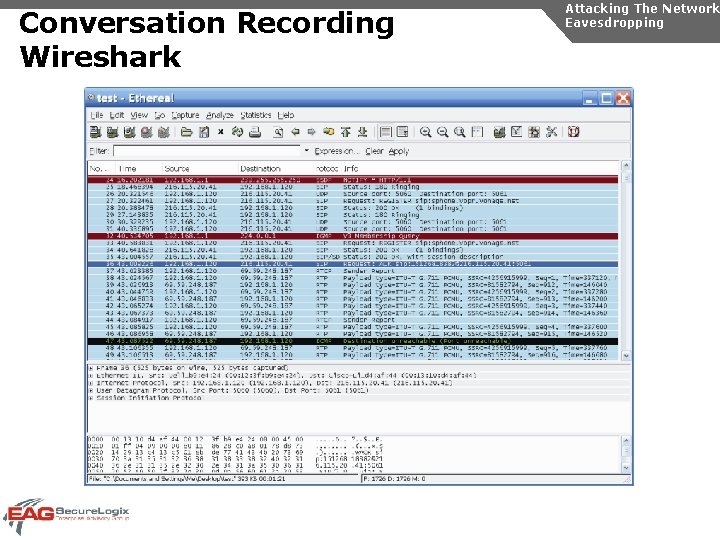Sort by the Info column header

(480, 169)
